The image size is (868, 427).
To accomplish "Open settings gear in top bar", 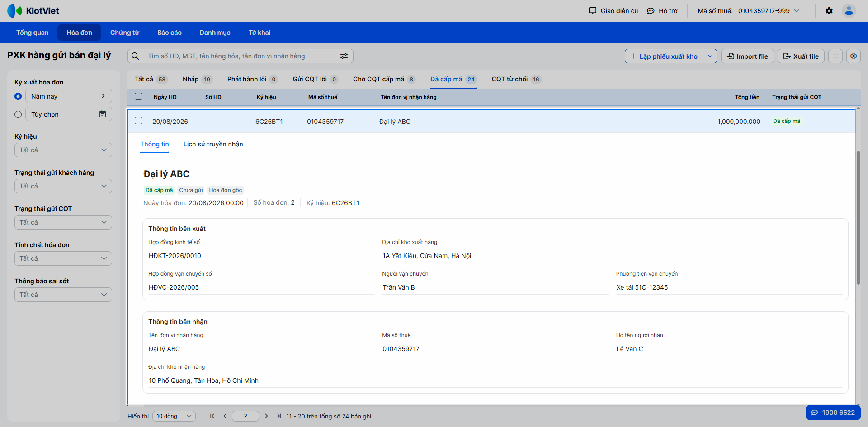I will pyautogui.click(x=829, y=11).
